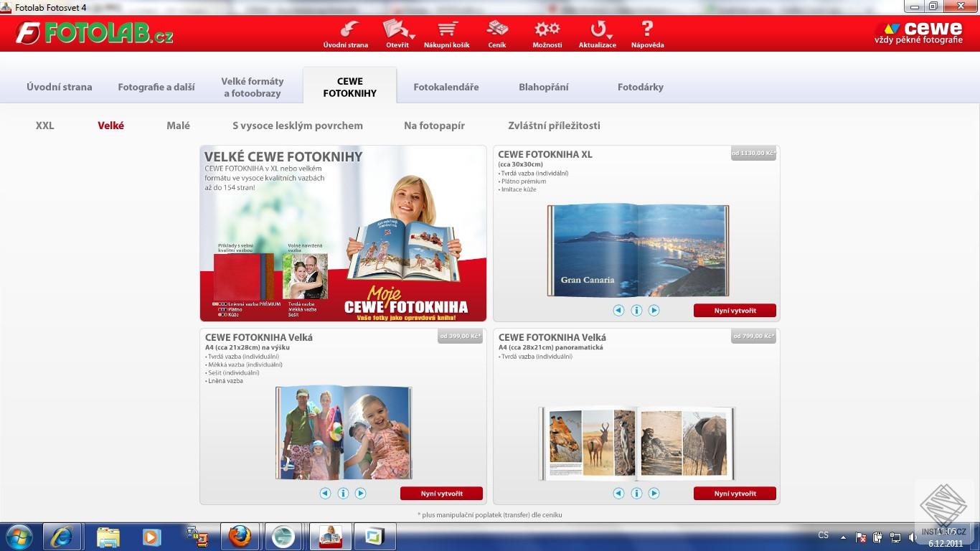Open the Fotodárky tab
The image size is (980, 551).
[x=642, y=85]
